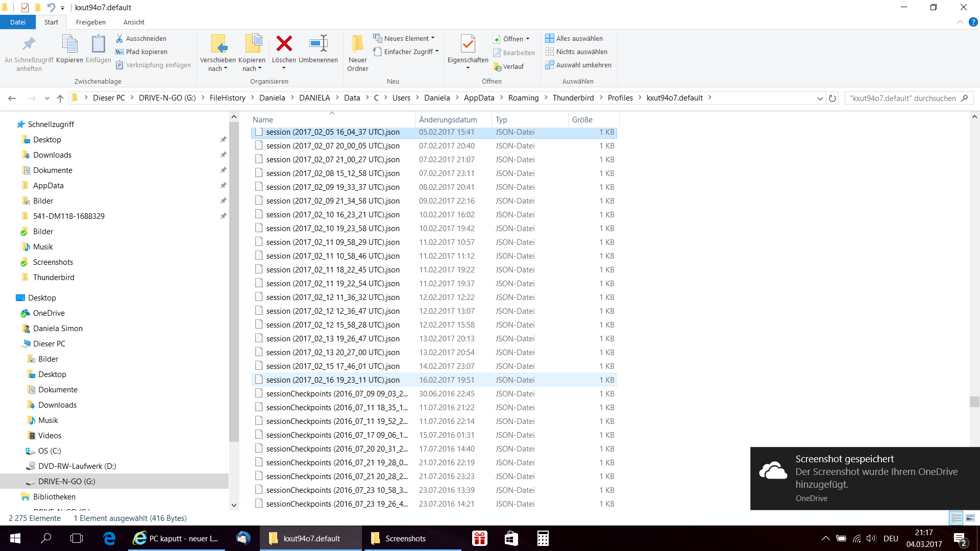980x551 pixels.
Task: Open the Ansicht ribbon tab
Action: coord(134,22)
